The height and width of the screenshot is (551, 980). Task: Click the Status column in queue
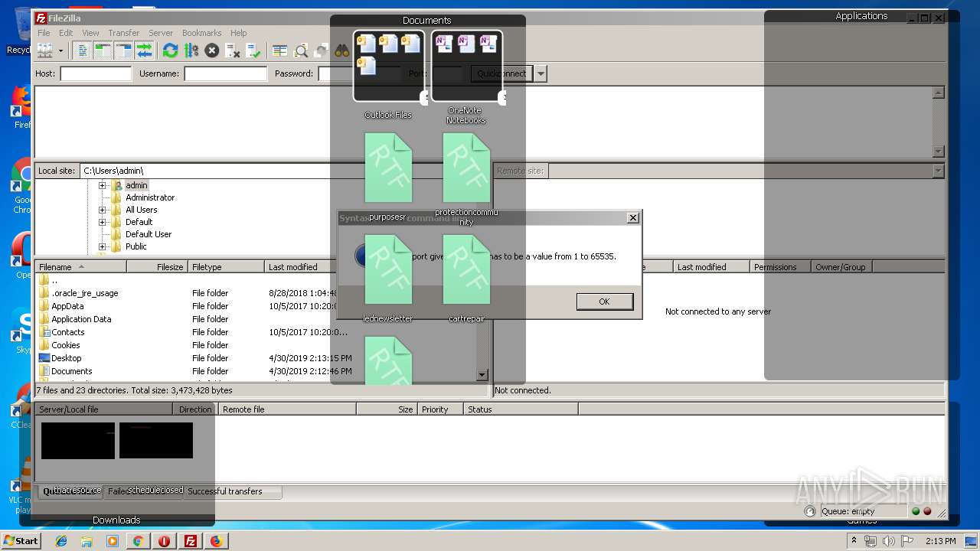click(521, 409)
